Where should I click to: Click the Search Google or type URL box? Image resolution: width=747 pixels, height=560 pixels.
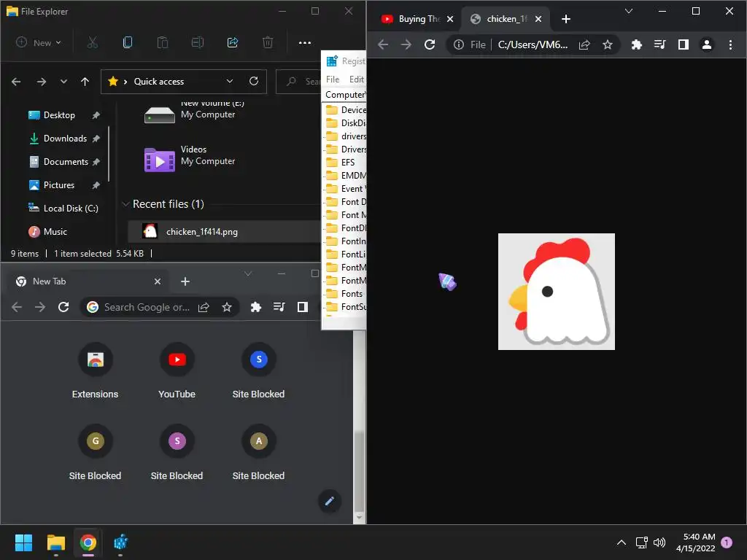147,307
